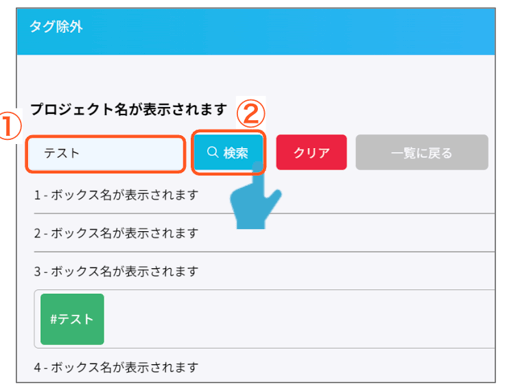Select the green #テスト tag
The width and height of the screenshot is (507, 391).
[x=72, y=319]
